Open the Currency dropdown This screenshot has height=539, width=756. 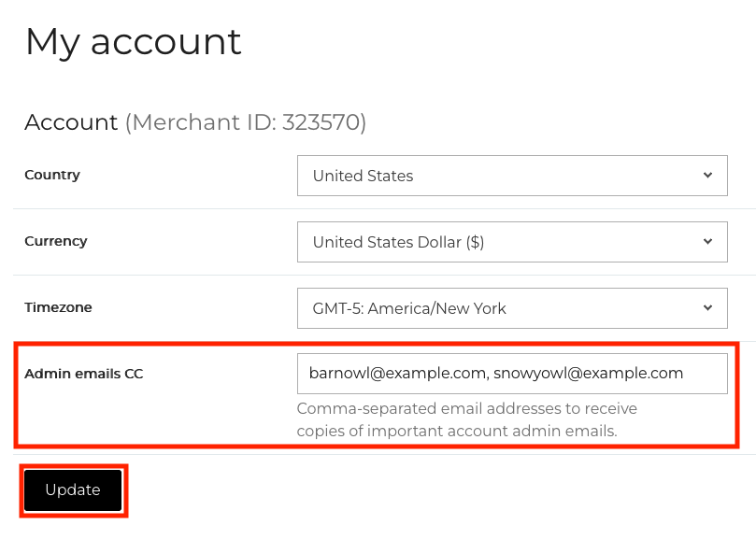point(511,242)
